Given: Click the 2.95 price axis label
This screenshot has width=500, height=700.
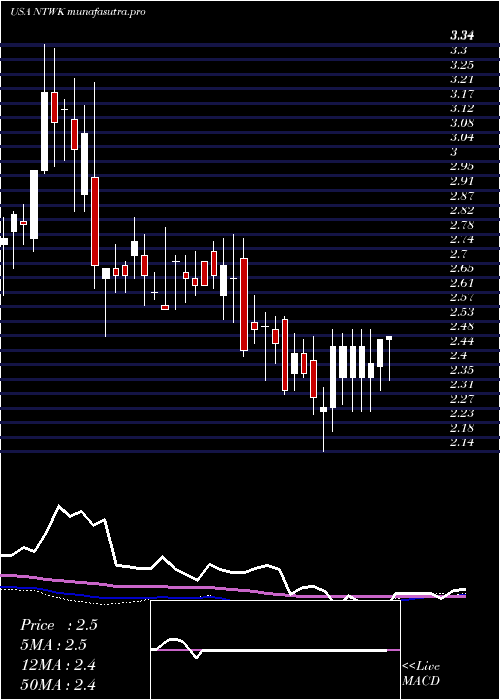Looking at the screenshot, I should (462, 167).
